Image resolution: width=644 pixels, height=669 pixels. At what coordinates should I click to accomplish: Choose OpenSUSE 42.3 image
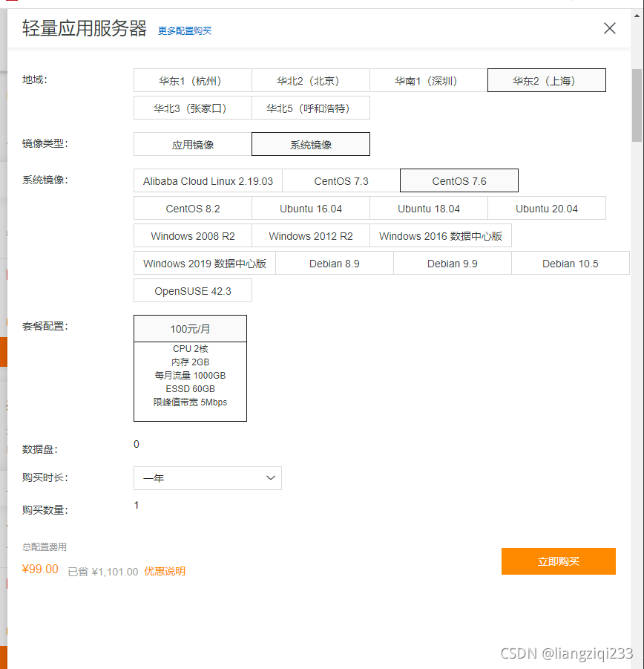tap(193, 290)
